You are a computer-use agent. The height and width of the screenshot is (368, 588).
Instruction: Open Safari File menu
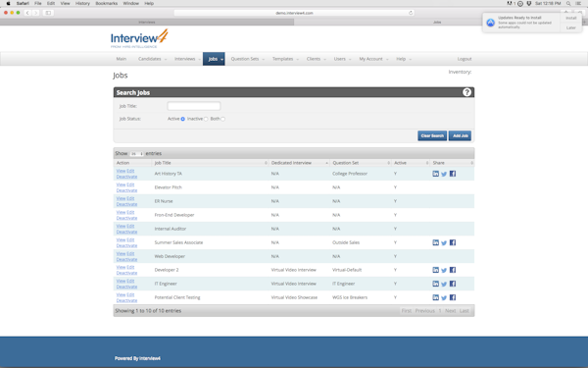pyautogui.click(x=38, y=3)
